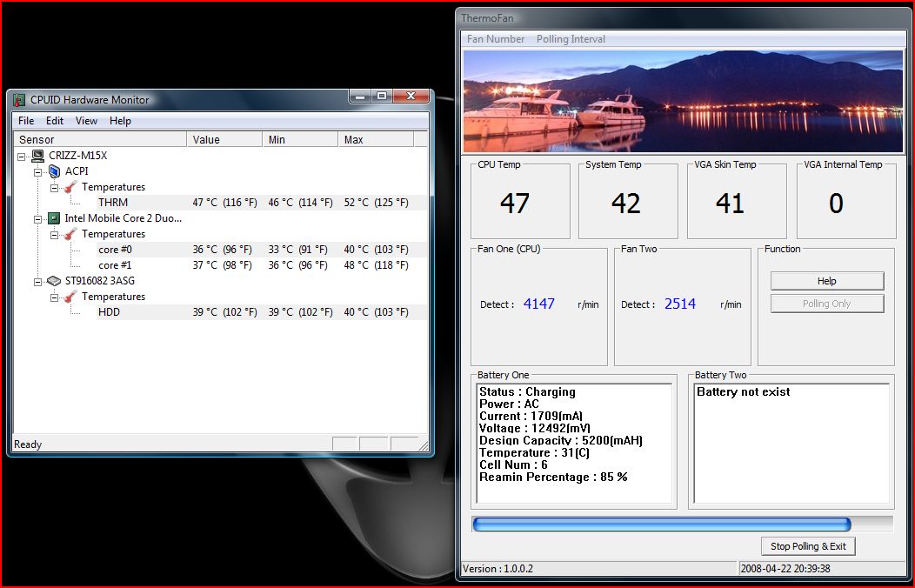The height and width of the screenshot is (588, 915).
Task: Click 'Current : 1709(mA)' battery line
Action: click(531, 417)
